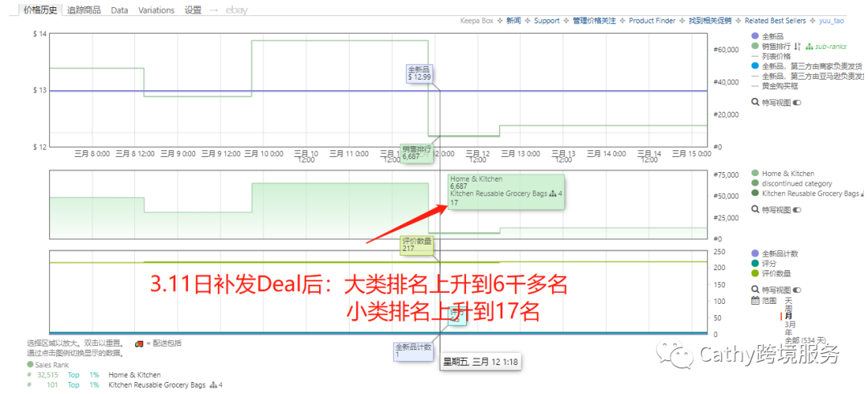868x394 pixels.
Task: Click the sub-rank tree icon in bottom row
Action: 214,385
